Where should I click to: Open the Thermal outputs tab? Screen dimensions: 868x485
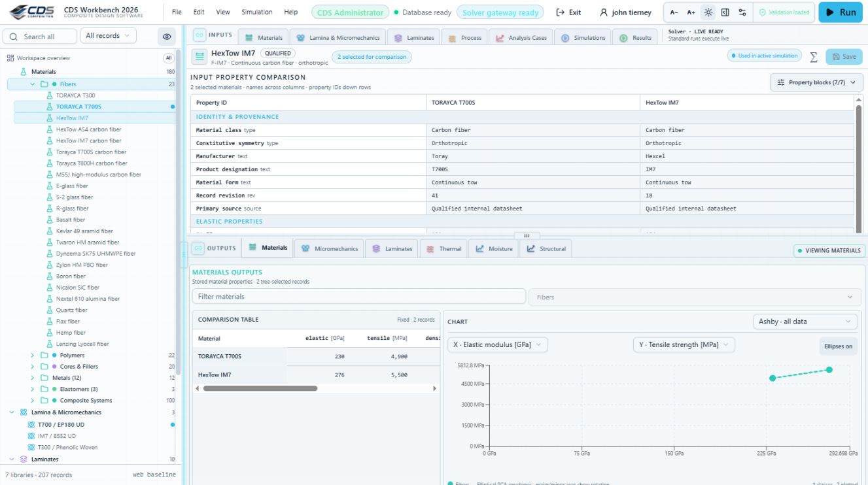tap(443, 249)
